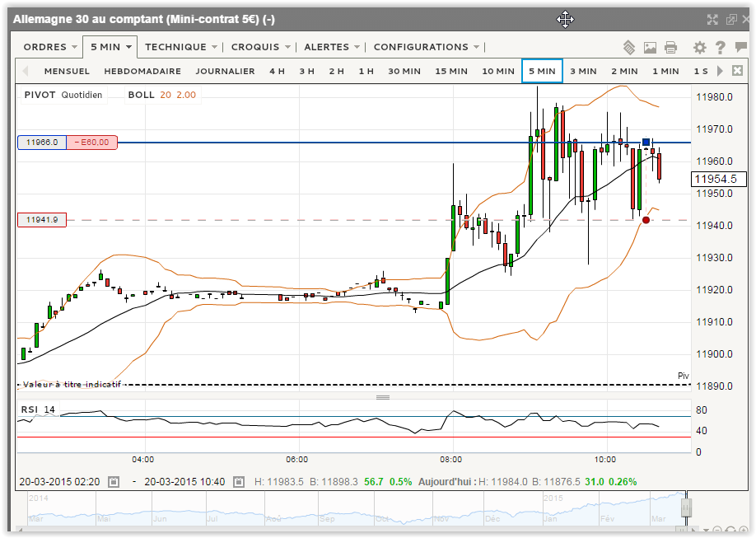Screen dimensions: 756x538
Task: Open end date calendar picker icon
Action: 239,481
